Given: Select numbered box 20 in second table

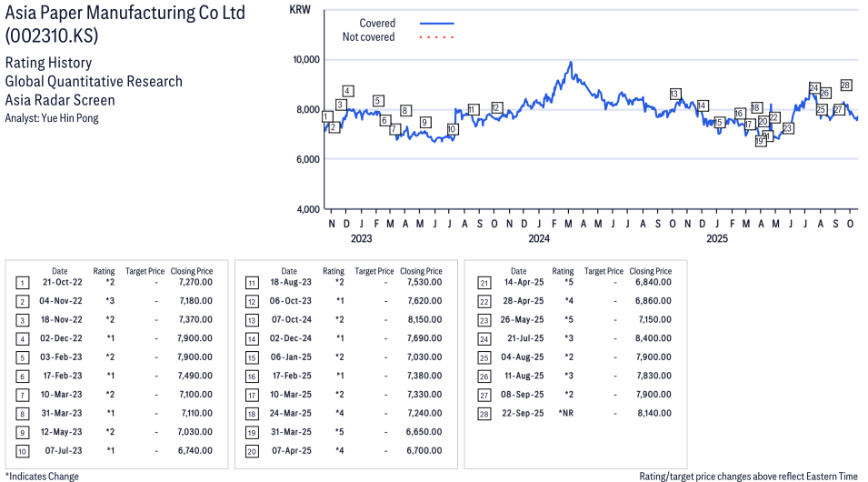Looking at the screenshot, I should point(252,451).
